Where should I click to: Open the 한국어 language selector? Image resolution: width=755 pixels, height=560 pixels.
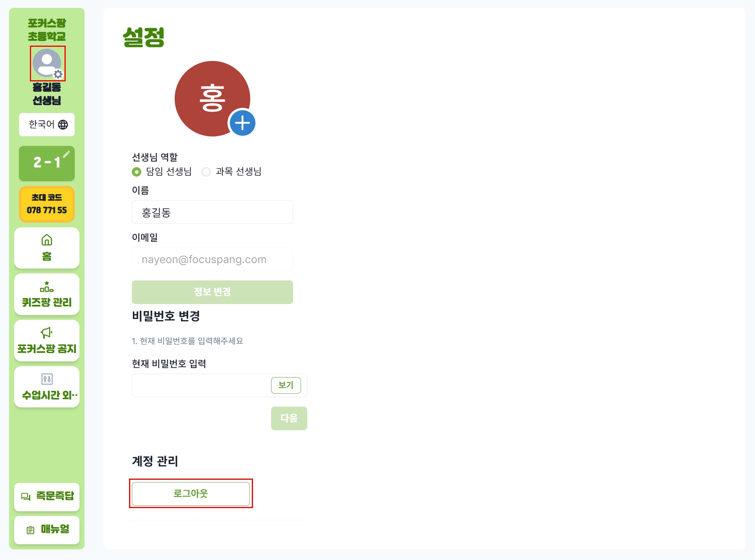(47, 125)
